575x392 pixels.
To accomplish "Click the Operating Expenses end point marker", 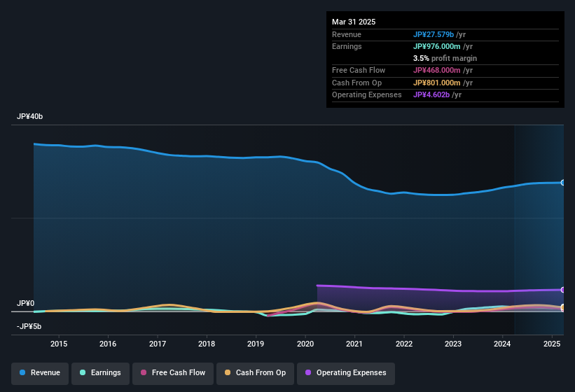I will coord(562,290).
